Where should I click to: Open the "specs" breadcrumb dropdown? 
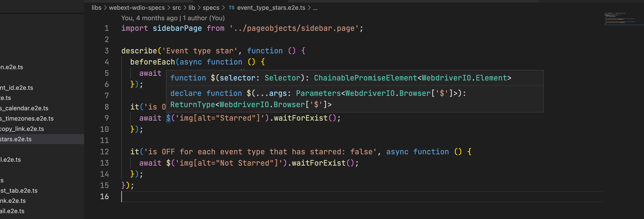point(211,7)
